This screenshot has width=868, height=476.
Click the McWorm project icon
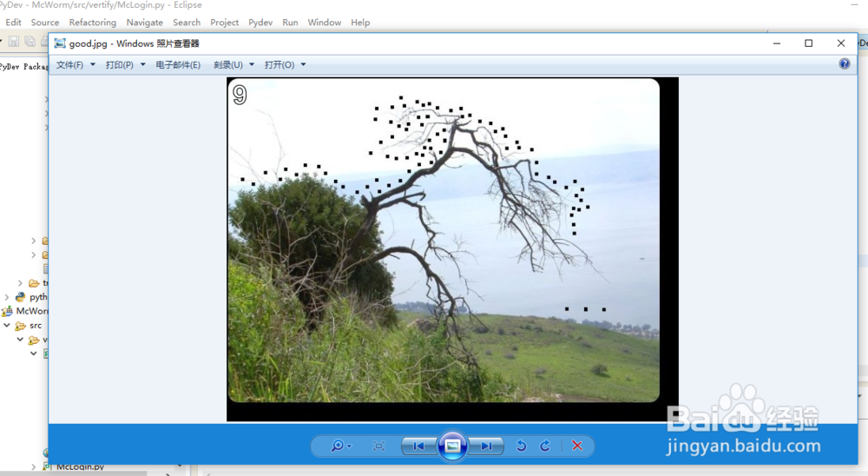8,311
